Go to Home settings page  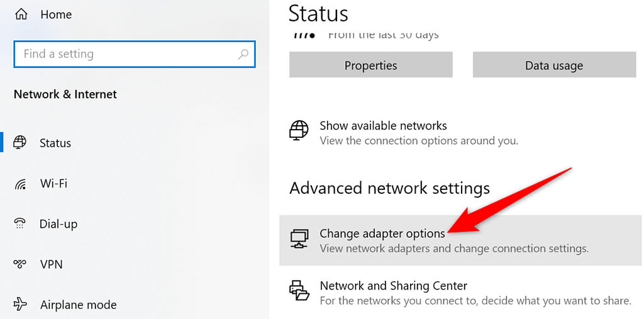[56, 14]
